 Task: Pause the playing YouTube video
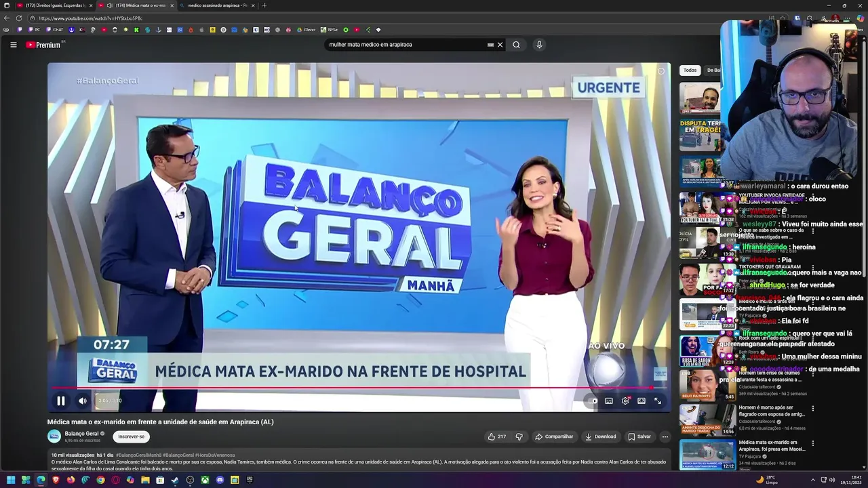click(61, 401)
